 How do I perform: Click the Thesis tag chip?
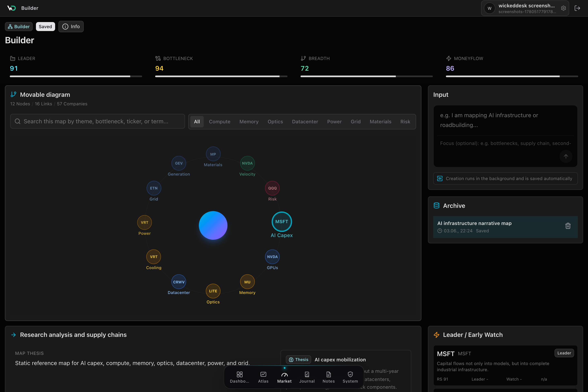click(298, 360)
